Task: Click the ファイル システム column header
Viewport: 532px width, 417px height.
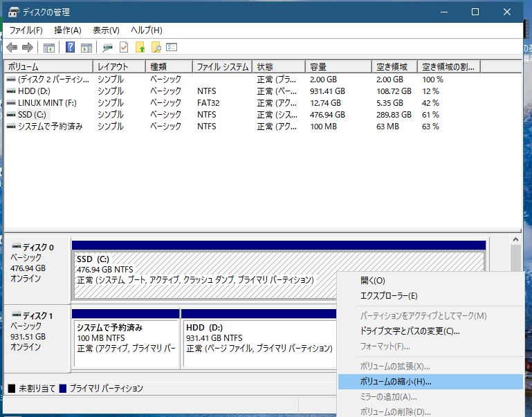Action: (222, 67)
